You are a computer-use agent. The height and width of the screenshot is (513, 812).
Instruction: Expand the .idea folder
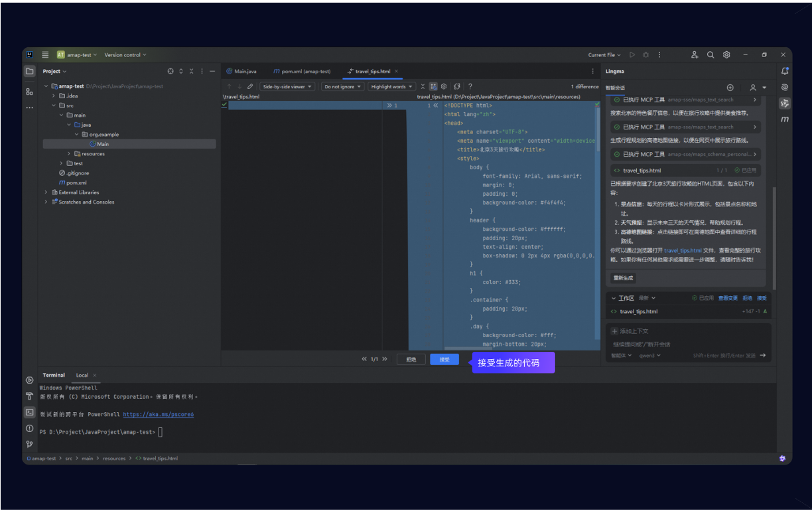coord(54,96)
